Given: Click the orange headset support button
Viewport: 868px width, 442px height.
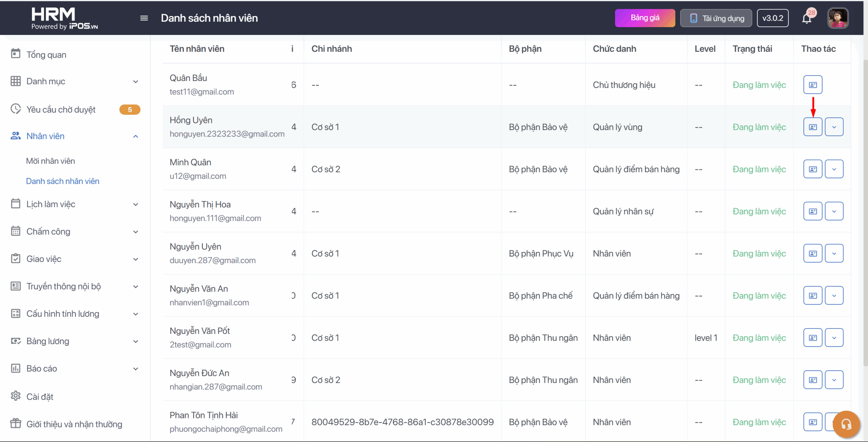Looking at the screenshot, I should [x=846, y=424].
